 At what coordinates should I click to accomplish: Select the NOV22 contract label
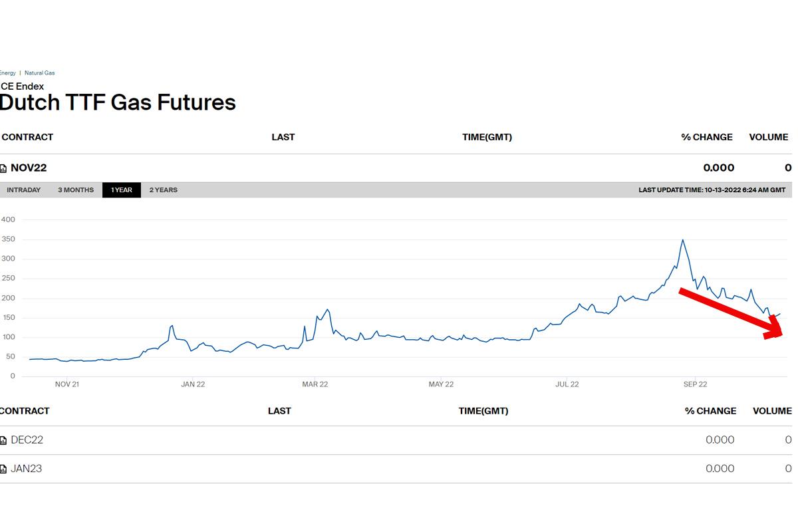tap(29, 168)
